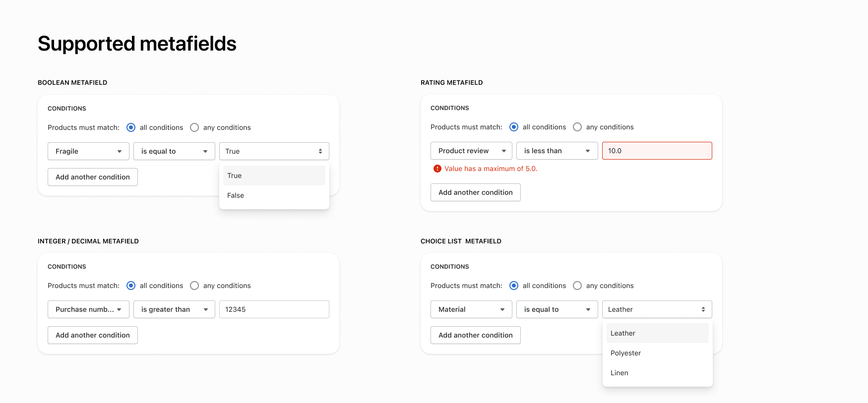Add another condition in Rating metafield card
This screenshot has width=868, height=403.
476,192
